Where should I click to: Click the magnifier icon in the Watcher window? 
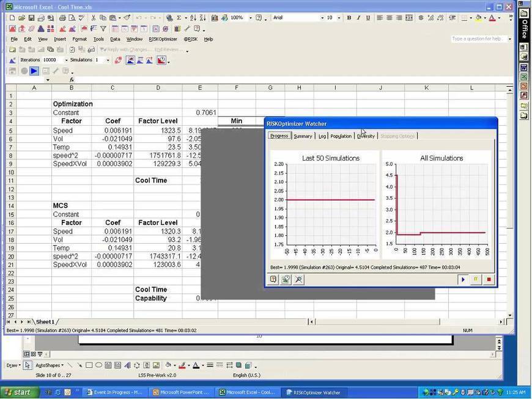click(298, 279)
